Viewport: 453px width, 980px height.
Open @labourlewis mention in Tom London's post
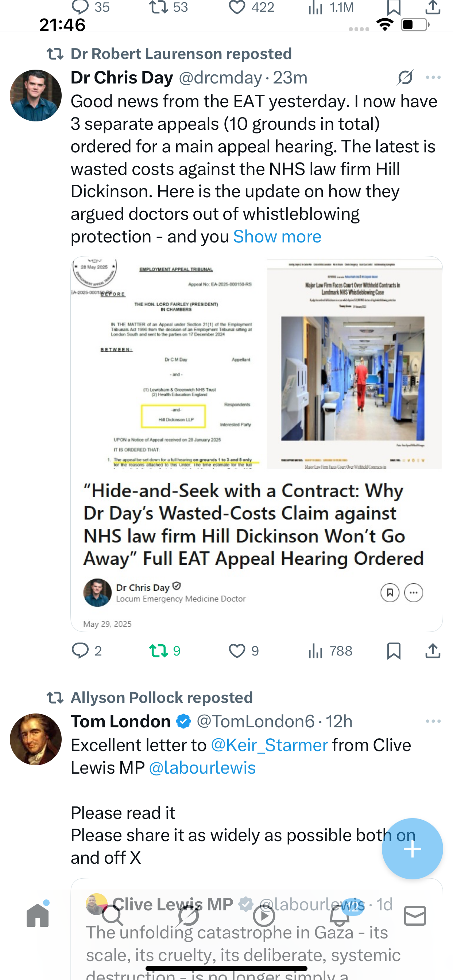(202, 767)
